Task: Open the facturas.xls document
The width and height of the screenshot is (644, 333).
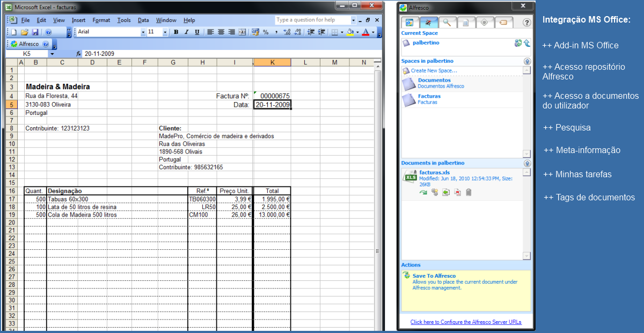Action: pos(435,172)
